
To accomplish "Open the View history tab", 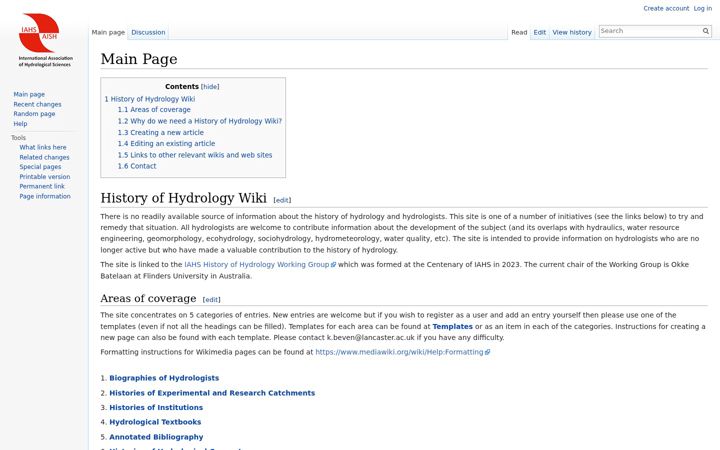I will (x=572, y=33).
